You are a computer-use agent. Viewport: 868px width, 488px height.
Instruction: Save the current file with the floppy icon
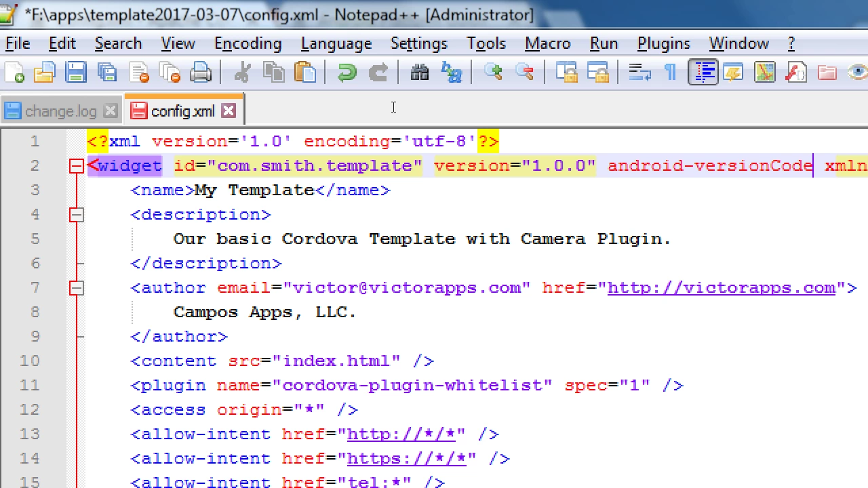point(76,73)
